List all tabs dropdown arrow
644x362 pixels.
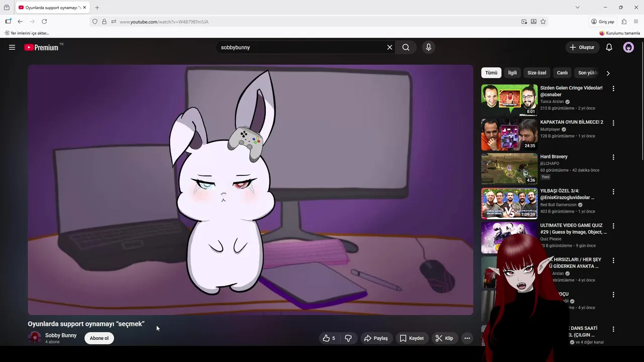click(x=577, y=8)
